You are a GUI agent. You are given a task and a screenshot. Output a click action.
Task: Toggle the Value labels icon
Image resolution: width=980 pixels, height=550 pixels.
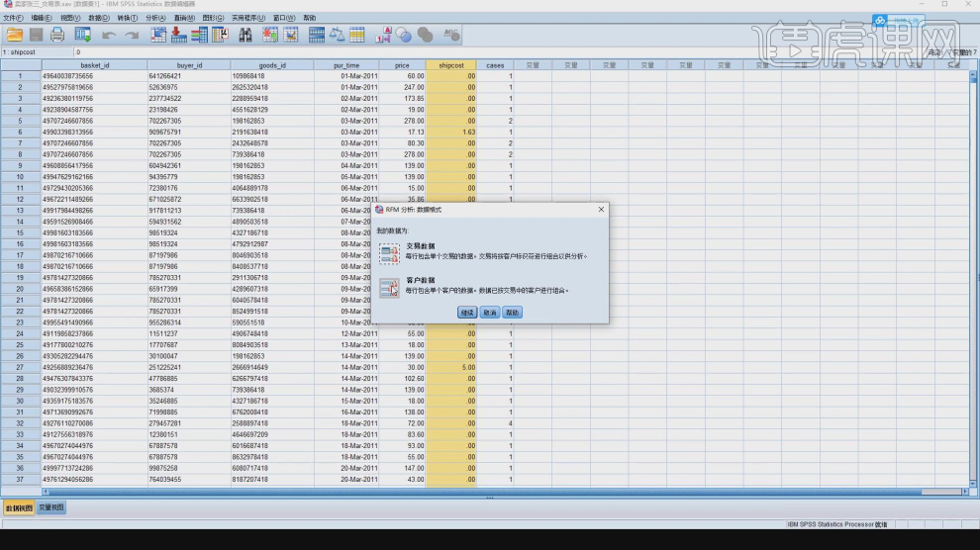pos(383,35)
